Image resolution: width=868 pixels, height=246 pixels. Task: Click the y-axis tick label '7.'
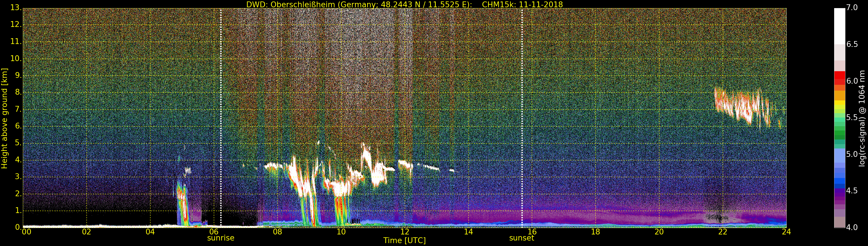[19, 109]
